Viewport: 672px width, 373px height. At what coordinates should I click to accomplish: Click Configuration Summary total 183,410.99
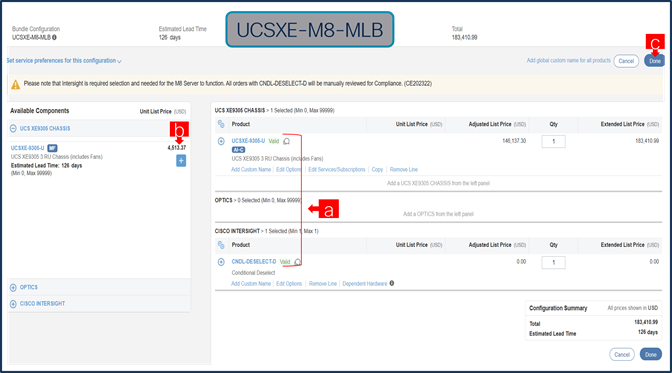(x=646, y=322)
